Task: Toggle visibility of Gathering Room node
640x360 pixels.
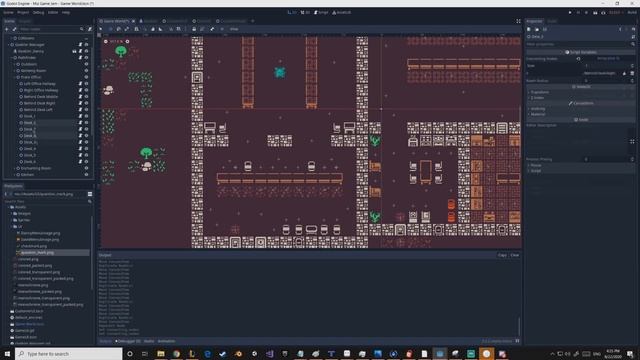Action: (86, 71)
